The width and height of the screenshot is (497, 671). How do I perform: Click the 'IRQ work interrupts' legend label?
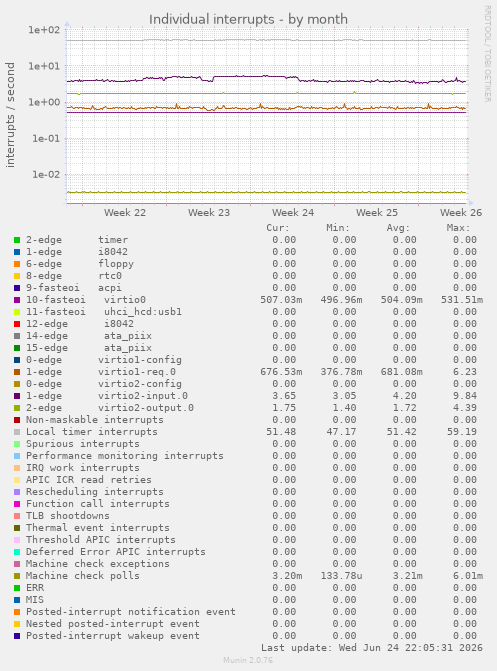pyautogui.click(x=83, y=468)
